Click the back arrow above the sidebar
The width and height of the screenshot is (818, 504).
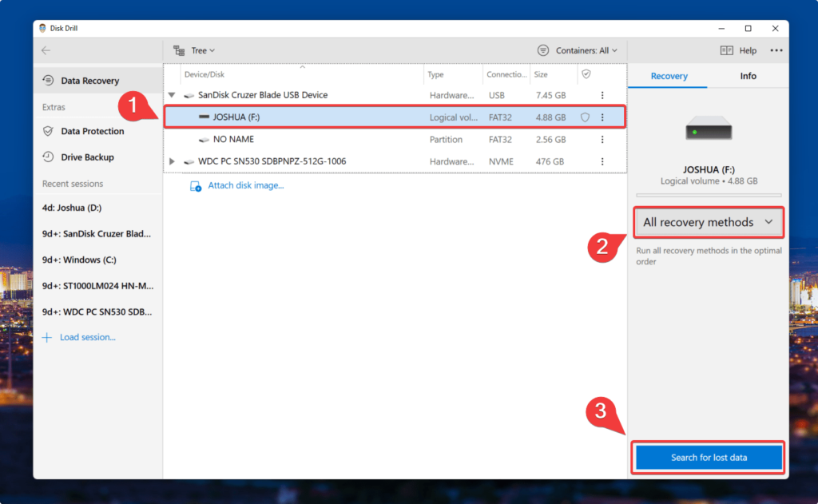(46, 50)
